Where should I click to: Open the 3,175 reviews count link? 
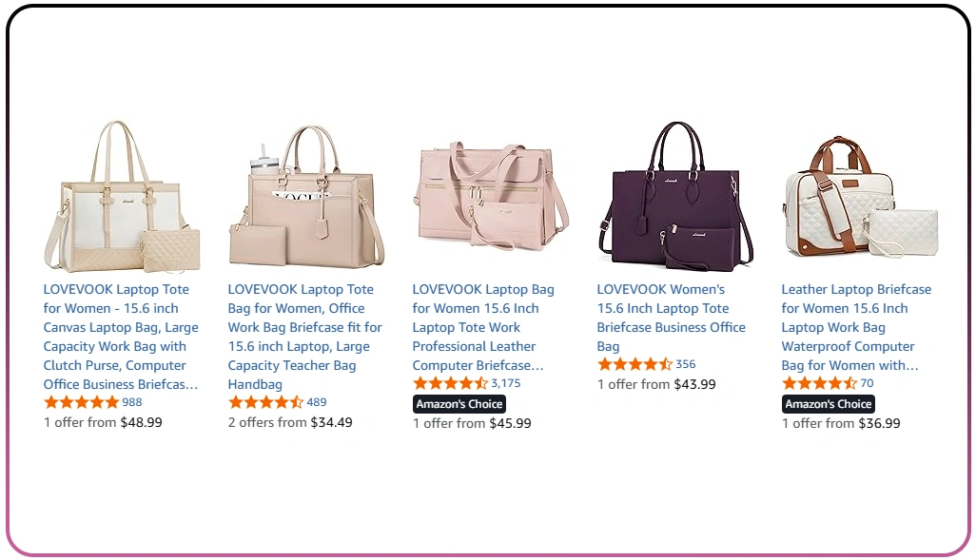click(506, 383)
